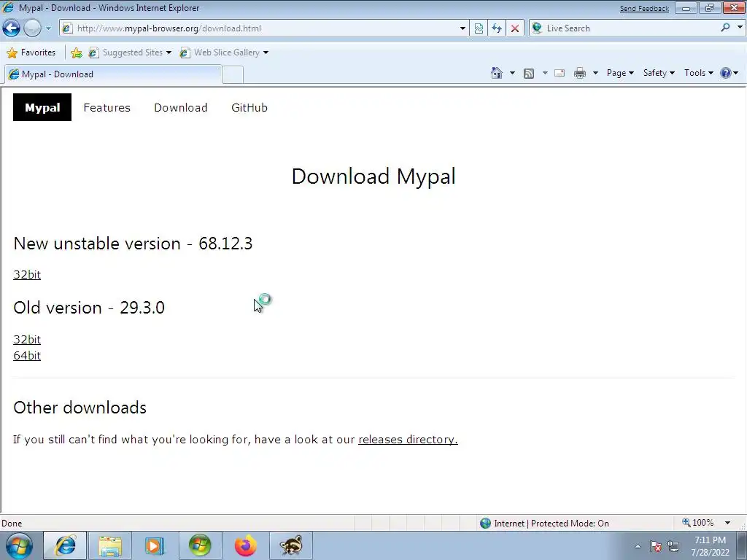This screenshot has width=747, height=560.
Task: Open the Page menu
Action: tap(620, 73)
